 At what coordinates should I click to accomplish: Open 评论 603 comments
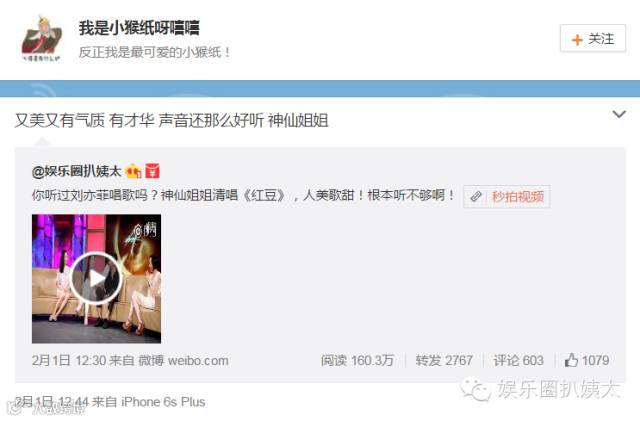click(x=518, y=360)
